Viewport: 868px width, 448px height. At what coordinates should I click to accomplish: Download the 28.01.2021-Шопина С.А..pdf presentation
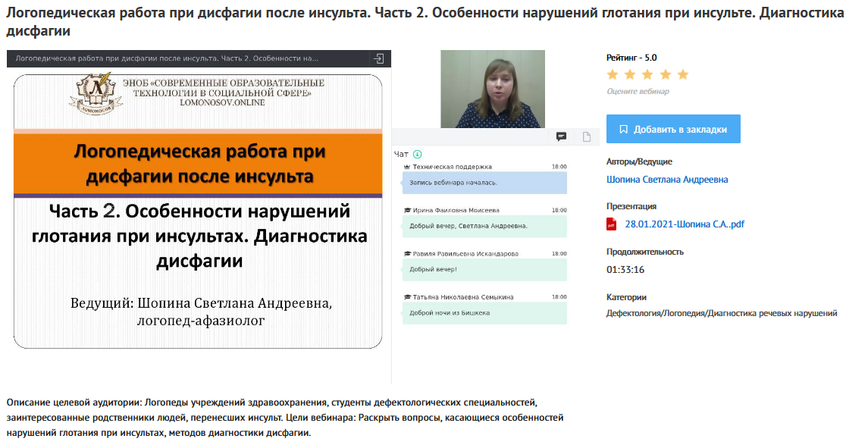pos(685,224)
